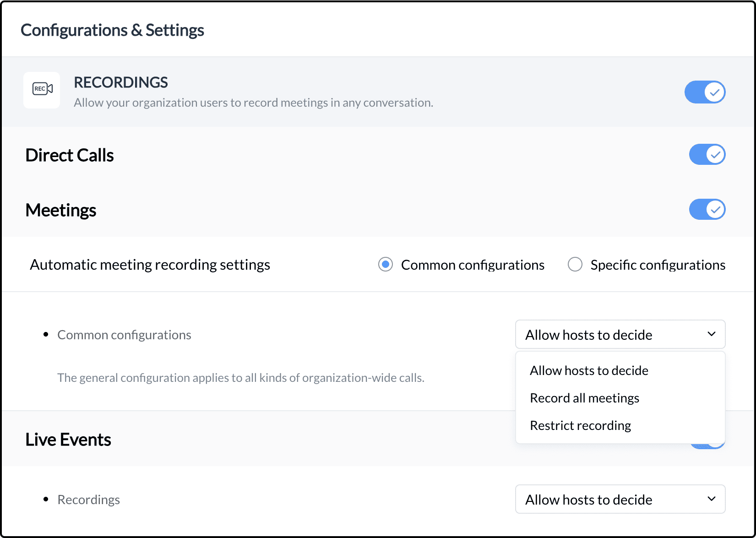
Task: Turn off Meetings recording toggle
Action: pyautogui.click(x=707, y=210)
